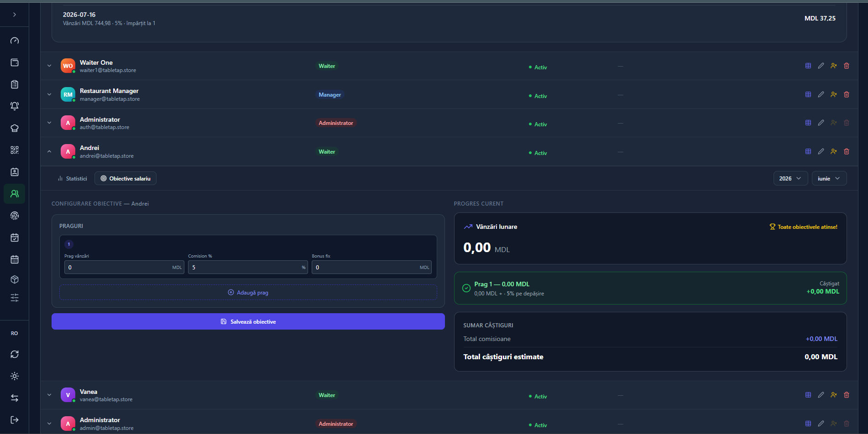Open the 2026 year dropdown
The width and height of the screenshot is (868, 434).
[x=790, y=178]
